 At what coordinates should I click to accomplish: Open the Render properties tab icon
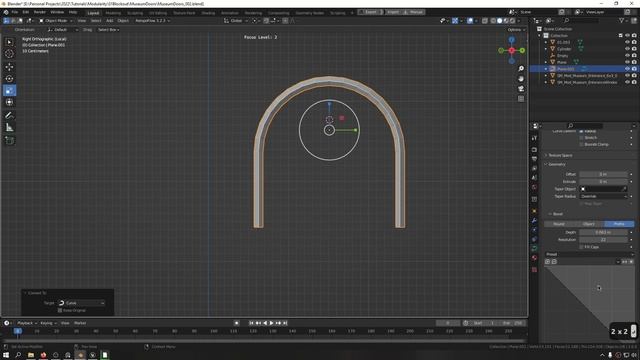[534, 149]
